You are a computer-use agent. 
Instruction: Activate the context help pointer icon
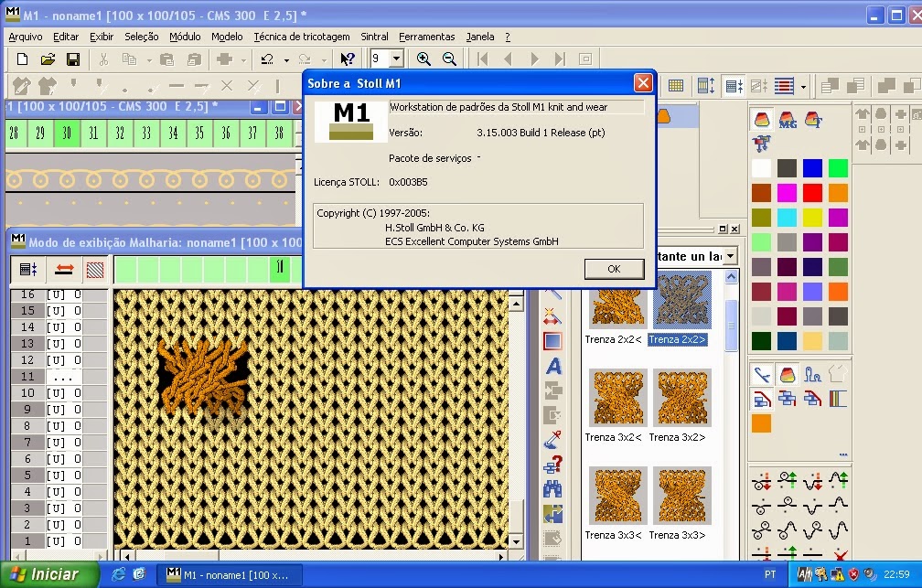[348, 59]
